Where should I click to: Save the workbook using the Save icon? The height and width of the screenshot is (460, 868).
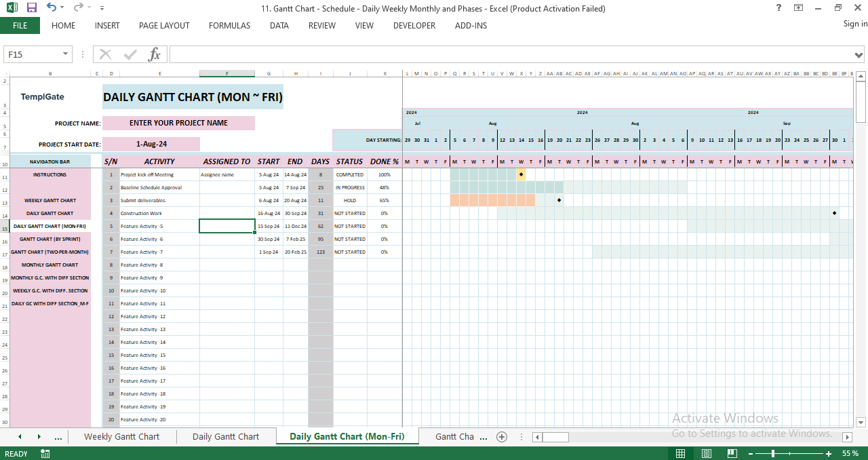coord(31,8)
